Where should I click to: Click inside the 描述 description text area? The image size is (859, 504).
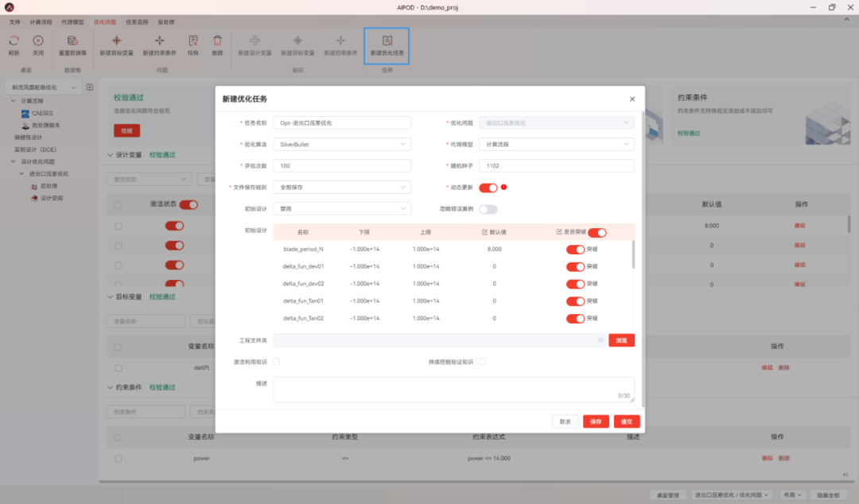(x=453, y=389)
